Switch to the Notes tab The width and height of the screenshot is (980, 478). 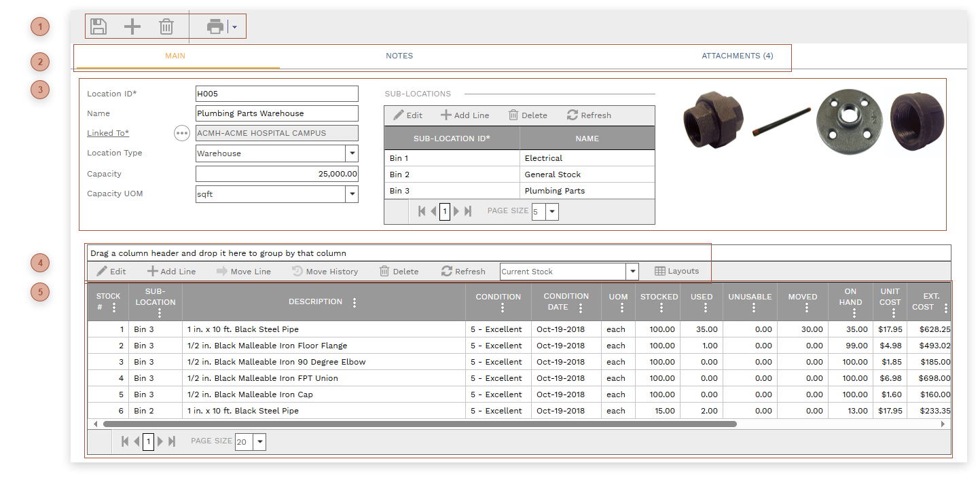pyautogui.click(x=399, y=56)
